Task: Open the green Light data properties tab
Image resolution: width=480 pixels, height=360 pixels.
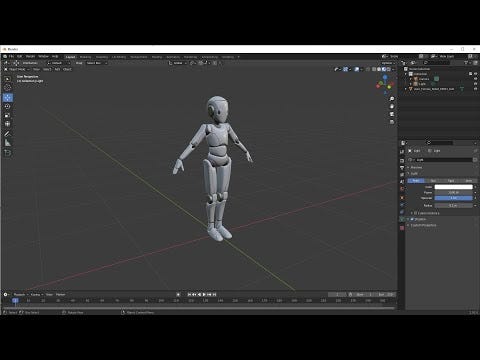Action: coord(402,219)
